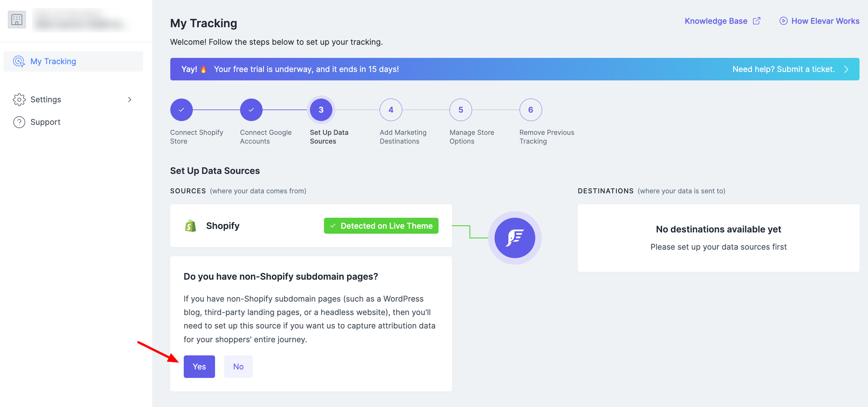868x407 pixels.
Task: Open the My Tracking menu item
Action: click(x=53, y=61)
